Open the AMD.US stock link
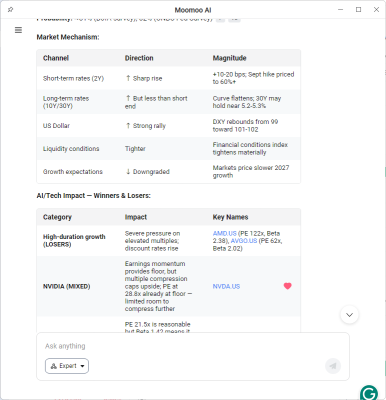This screenshot has width=386, height=400. (225, 233)
